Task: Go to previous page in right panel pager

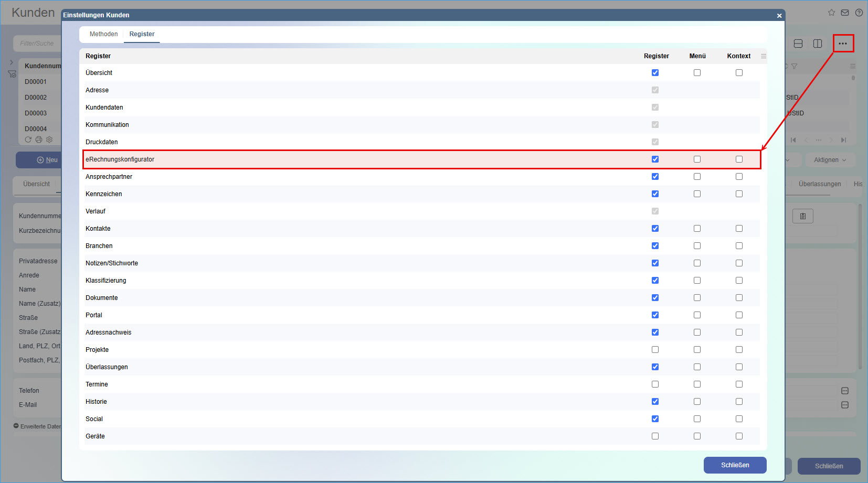Action: pos(806,140)
